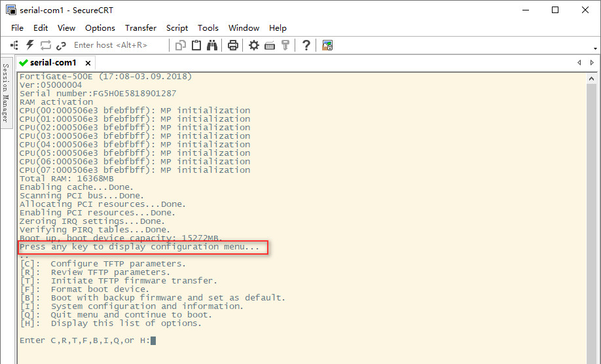Screen dimensions: 601x364
Task: Open the Help menu
Action: coord(278,28)
